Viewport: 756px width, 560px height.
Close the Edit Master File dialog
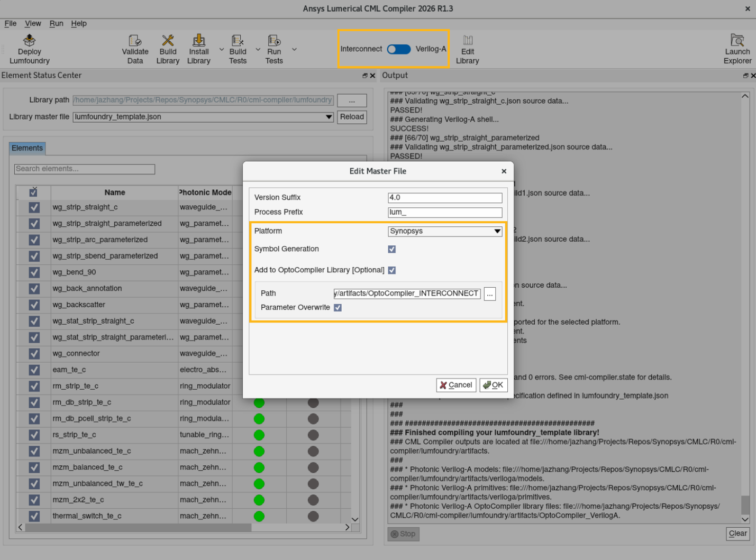(504, 171)
